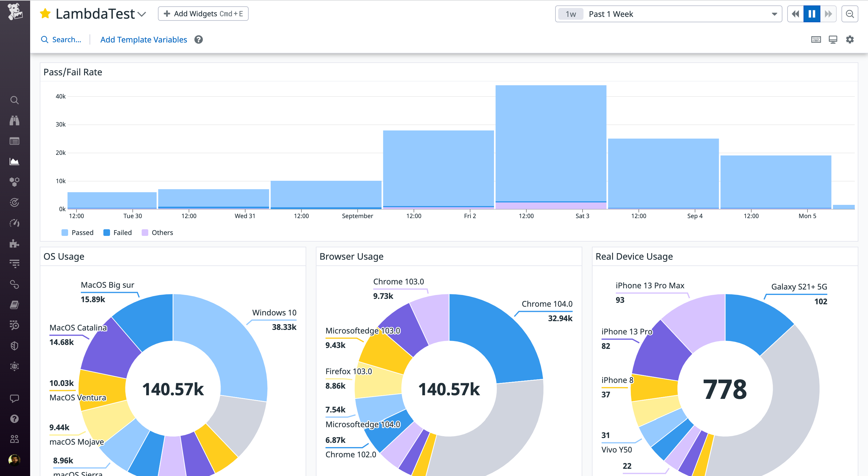Click the Add Widgets button
Image resolution: width=868 pixels, height=476 pixels.
(203, 14)
